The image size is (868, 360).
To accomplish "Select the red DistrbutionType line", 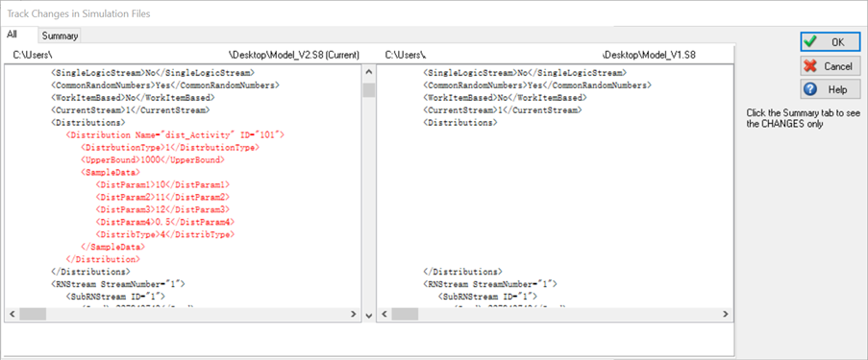I will point(170,148).
